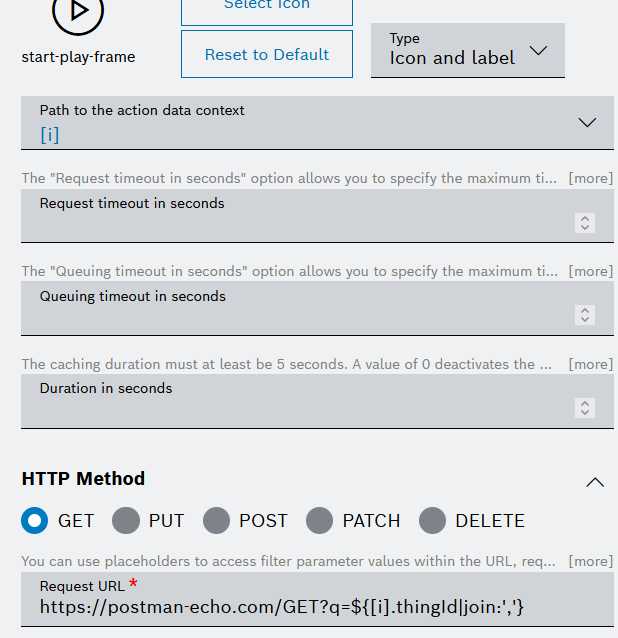Click the Queuing timeout stepper arrows
This screenshot has height=638, width=618.
(585, 315)
